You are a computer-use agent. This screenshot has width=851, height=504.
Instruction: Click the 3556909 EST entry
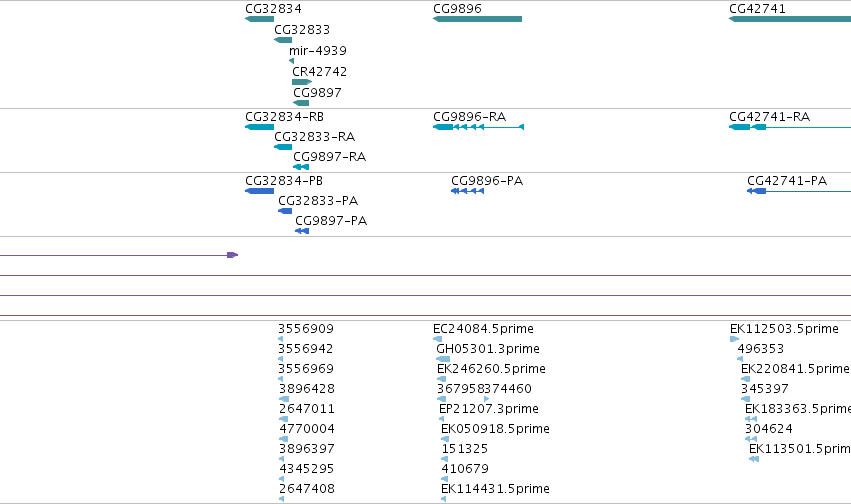tap(306, 329)
